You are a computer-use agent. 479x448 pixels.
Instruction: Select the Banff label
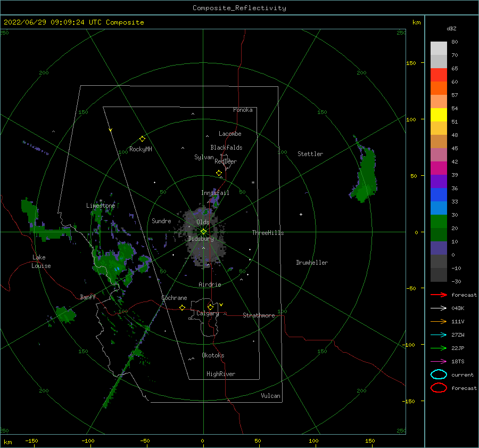coord(88,297)
